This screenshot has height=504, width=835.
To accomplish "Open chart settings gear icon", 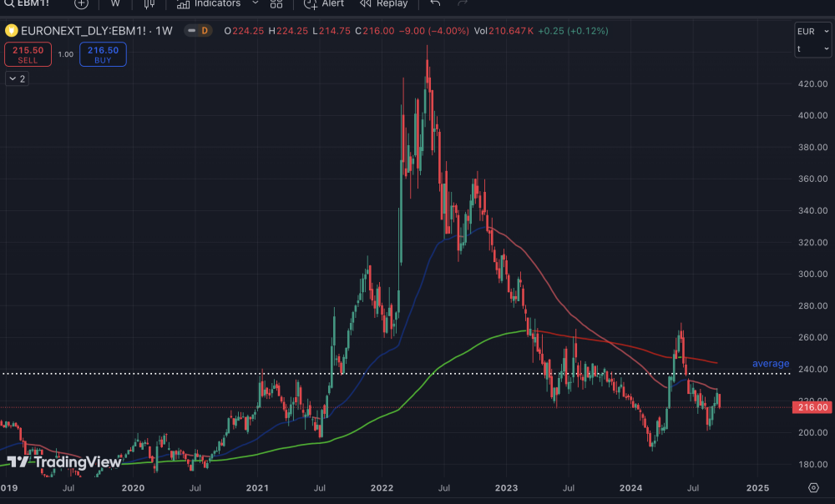I will [813, 487].
